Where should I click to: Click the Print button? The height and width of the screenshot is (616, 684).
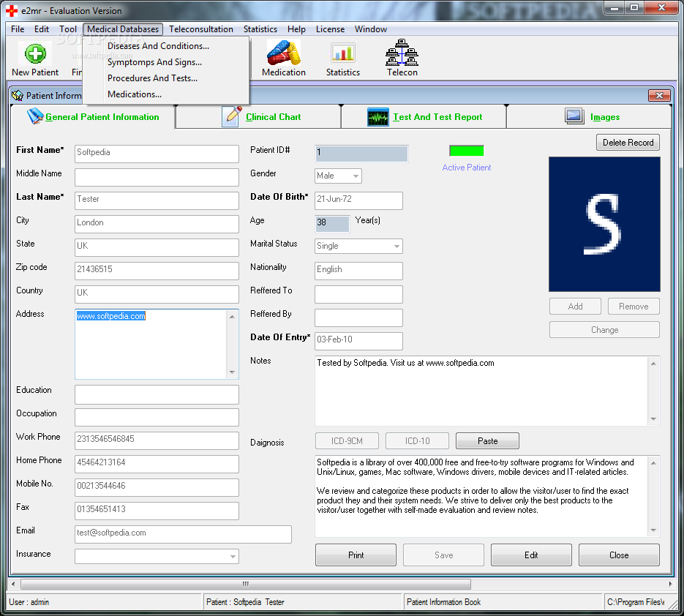click(356, 555)
